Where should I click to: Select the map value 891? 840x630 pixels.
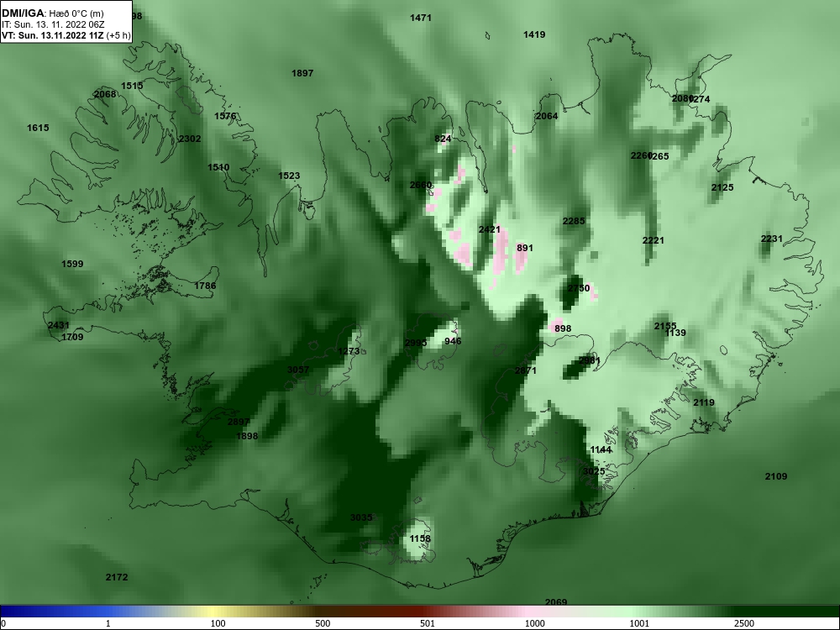tap(525, 248)
